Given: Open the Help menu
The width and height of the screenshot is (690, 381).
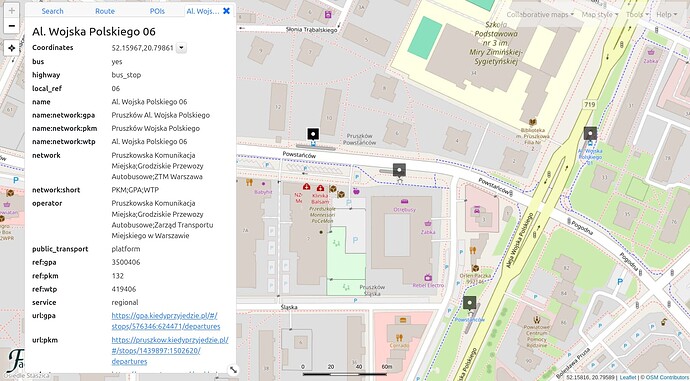Looking at the screenshot, I should click(x=666, y=15).
